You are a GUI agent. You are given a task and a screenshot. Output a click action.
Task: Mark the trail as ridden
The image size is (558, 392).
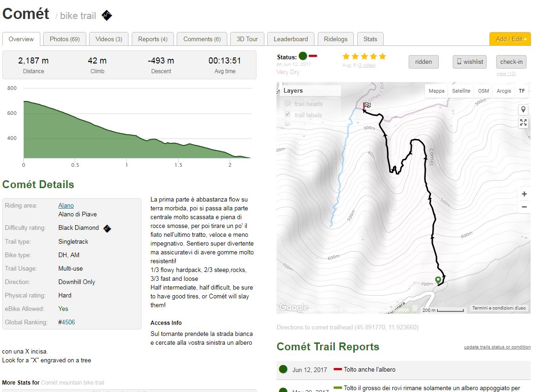coord(423,62)
